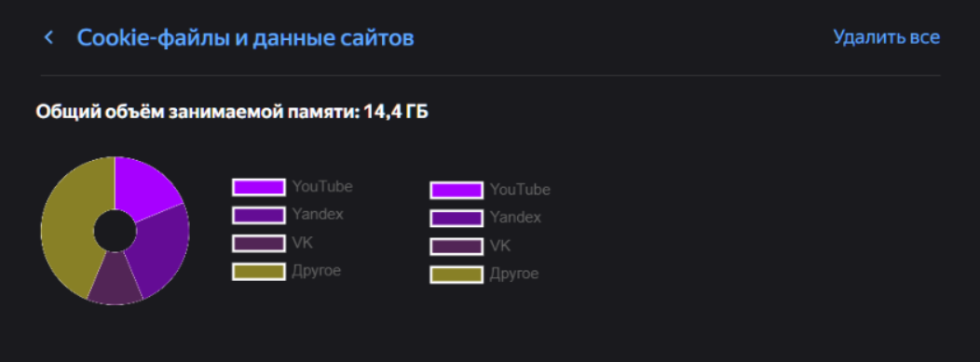980x362 pixels.
Task: Click the 'VK' label in the left legend
Action: click(303, 243)
